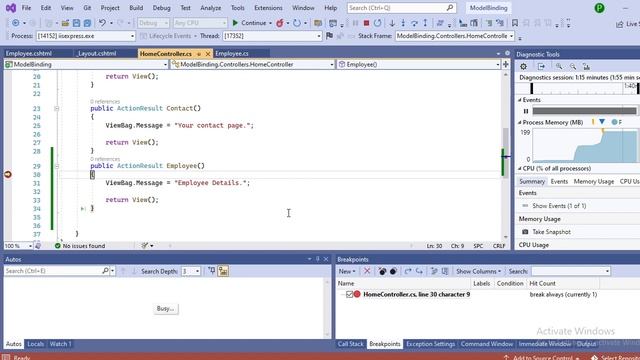Click the Open File folder icon
Viewport: 640px width, 360px height.
pos(65,23)
